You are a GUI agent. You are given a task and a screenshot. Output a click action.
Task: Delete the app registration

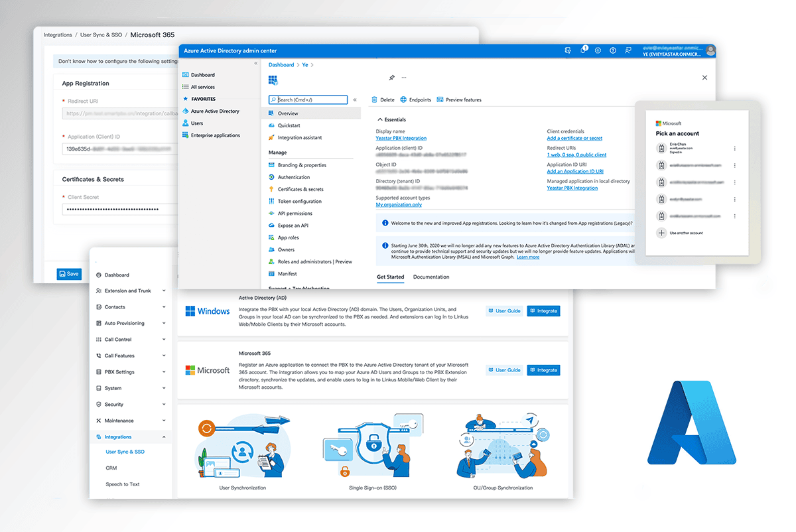[x=383, y=100]
